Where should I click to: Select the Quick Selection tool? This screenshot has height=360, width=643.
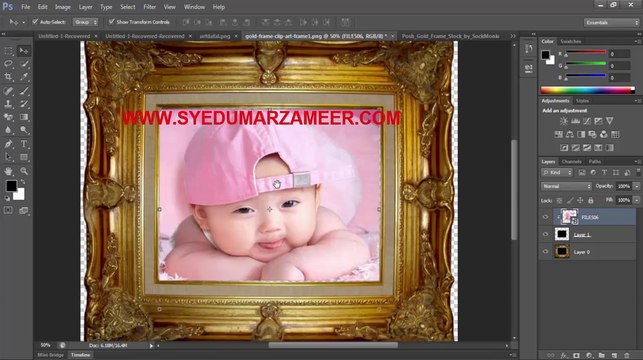click(x=24, y=64)
